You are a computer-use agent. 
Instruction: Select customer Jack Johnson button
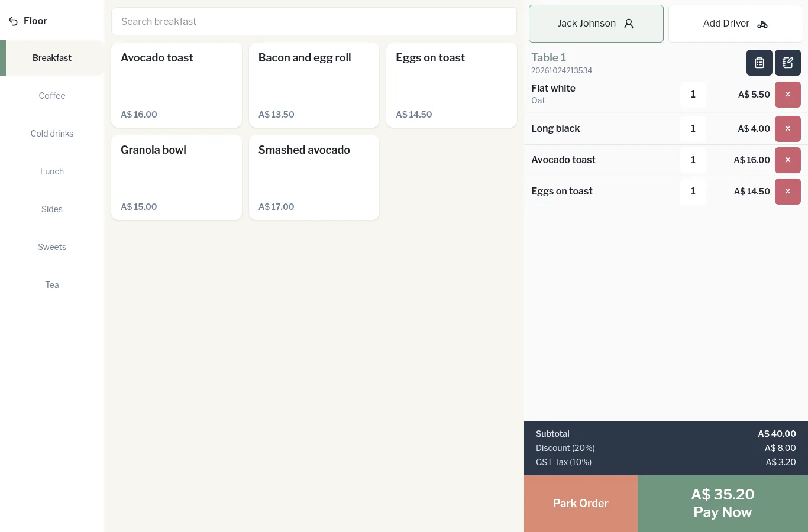point(596,24)
